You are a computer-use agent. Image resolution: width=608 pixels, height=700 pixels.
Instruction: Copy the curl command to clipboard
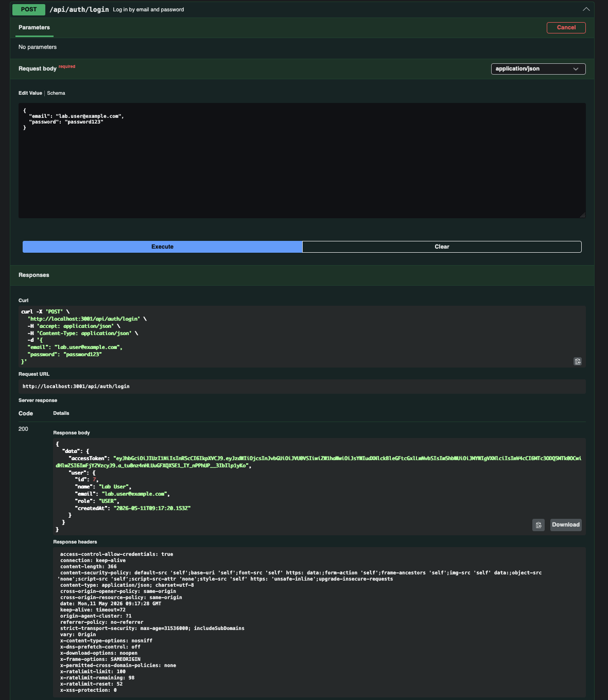pyautogui.click(x=578, y=361)
